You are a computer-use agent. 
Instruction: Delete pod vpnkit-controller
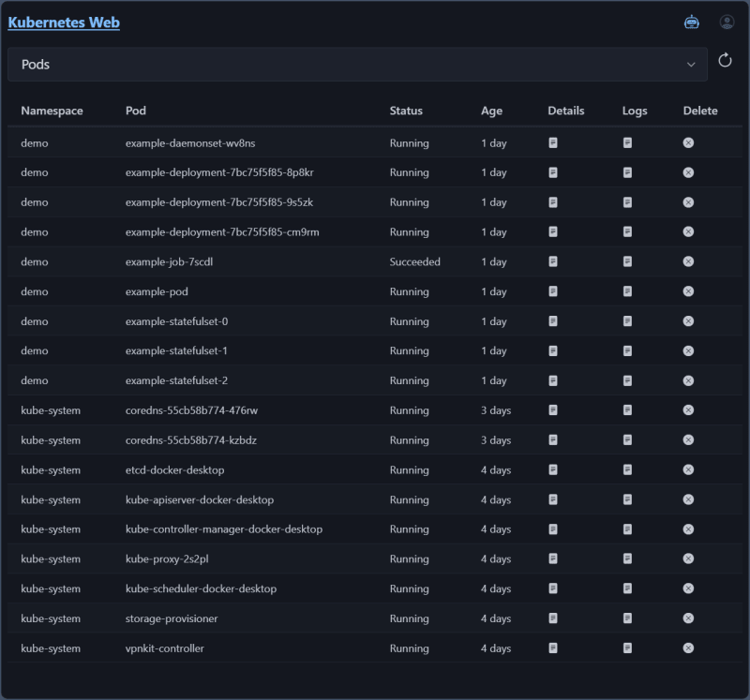(x=688, y=648)
